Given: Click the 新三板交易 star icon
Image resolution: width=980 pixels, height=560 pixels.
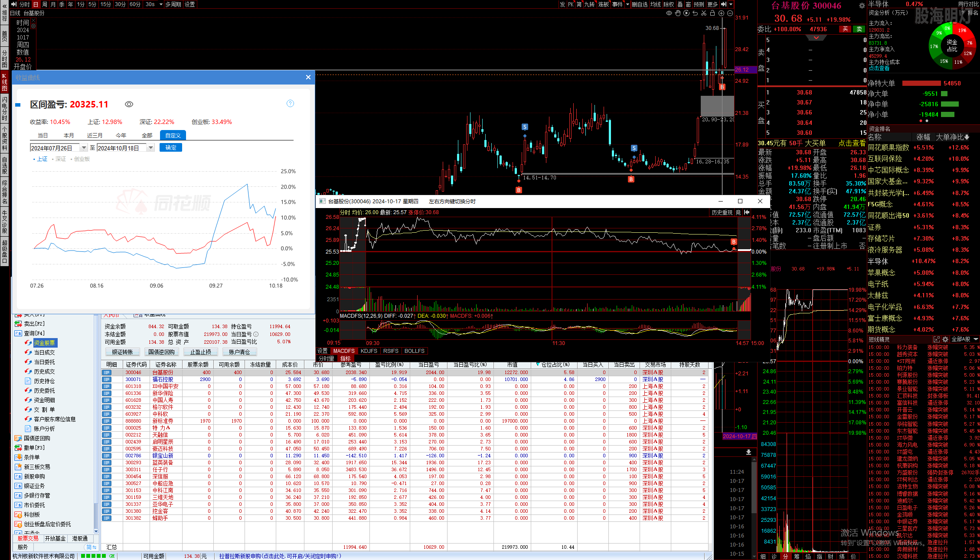Looking at the screenshot, I should point(18,467).
